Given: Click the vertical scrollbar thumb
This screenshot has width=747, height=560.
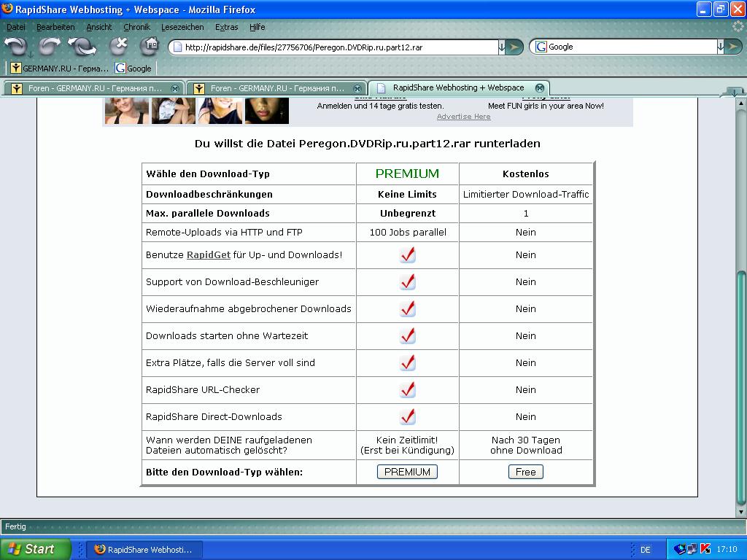Looking at the screenshot, I should click(741, 388).
